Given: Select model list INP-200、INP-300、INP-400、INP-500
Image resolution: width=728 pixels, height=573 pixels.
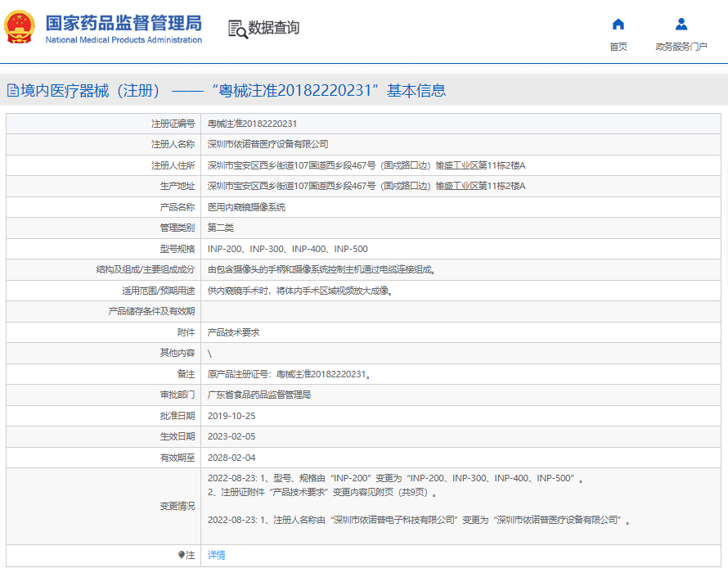Looking at the screenshot, I should click(287, 249).
